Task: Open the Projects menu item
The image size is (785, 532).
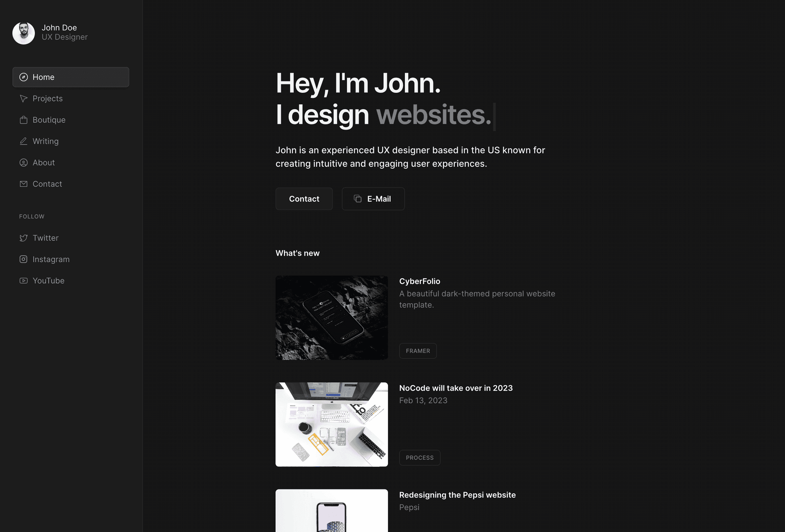Action: click(48, 99)
